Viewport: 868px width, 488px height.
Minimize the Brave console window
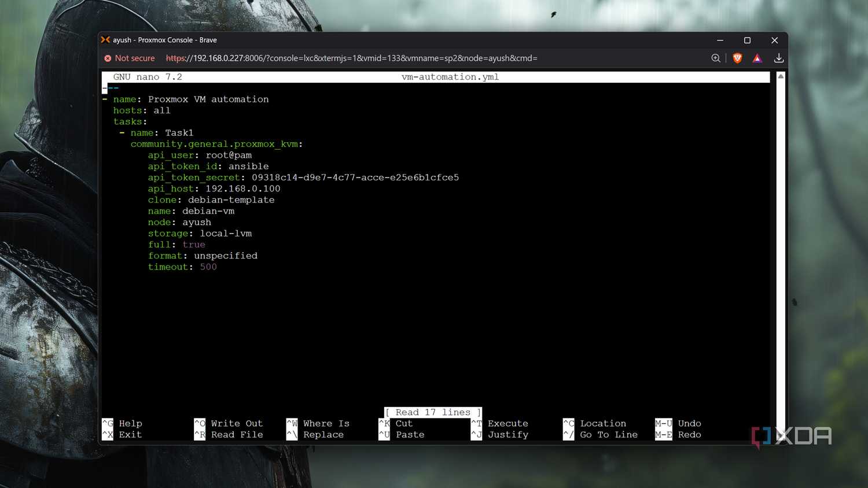pos(720,40)
